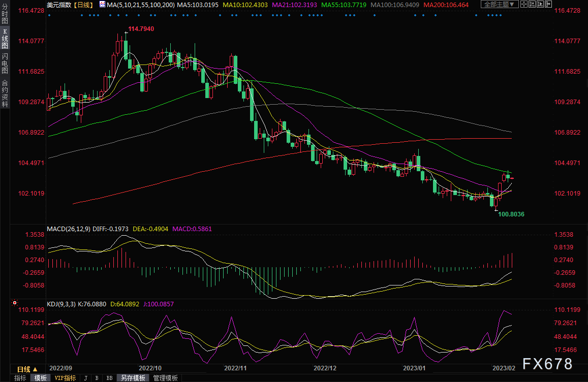The width and height of the screenshot is (588, 382).
Task: Click the MA21:102.3193 value
Action: click(294, 5)
